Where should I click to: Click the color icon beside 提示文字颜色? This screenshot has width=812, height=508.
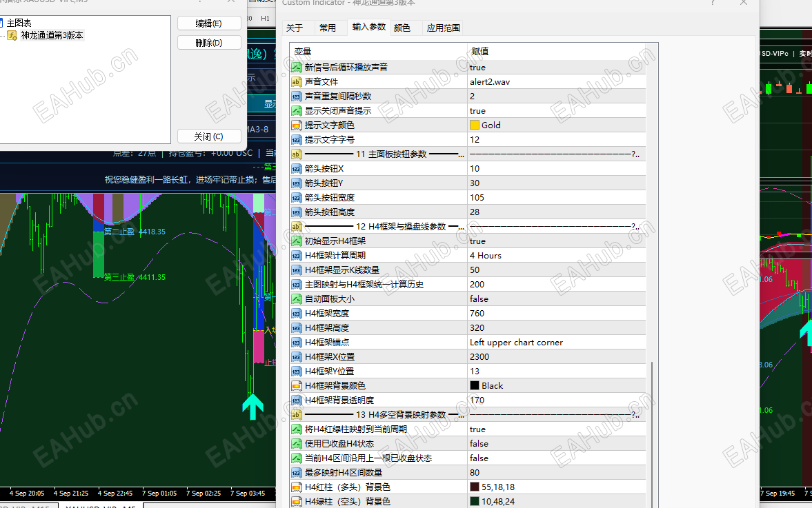[296, 125]
